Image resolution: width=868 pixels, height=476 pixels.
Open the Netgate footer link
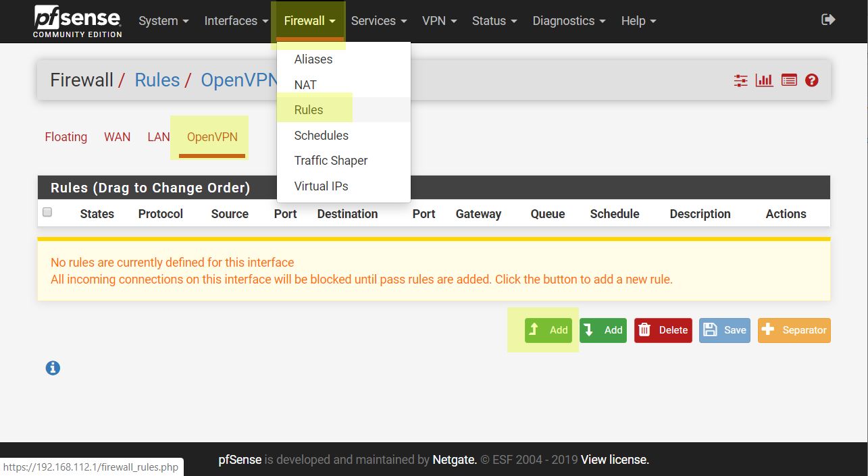coord(455,460)
